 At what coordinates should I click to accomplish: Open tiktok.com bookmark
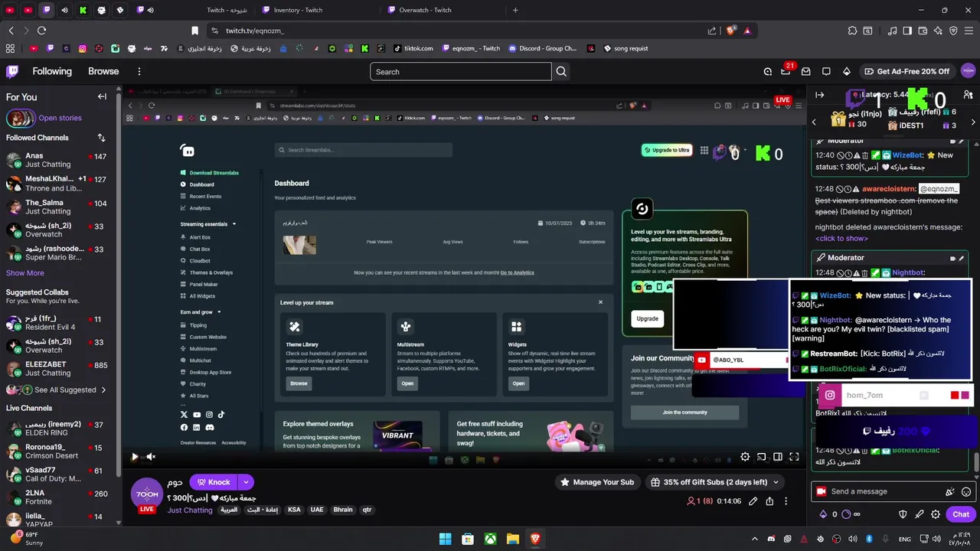(x=413, y=48)
